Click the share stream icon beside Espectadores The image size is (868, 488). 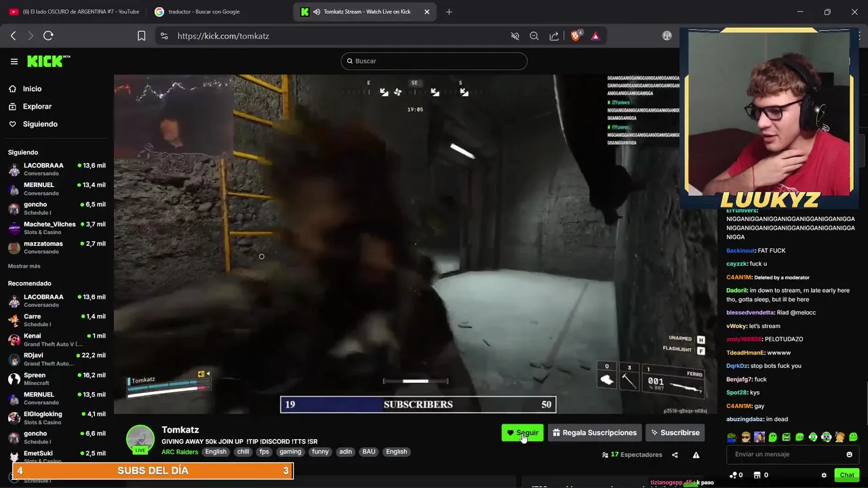coord(675,455)
